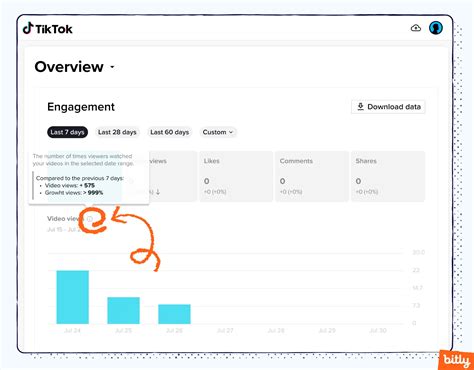
Task: Click the '> 999%' growth value
Action: click(x=93, y=193)
